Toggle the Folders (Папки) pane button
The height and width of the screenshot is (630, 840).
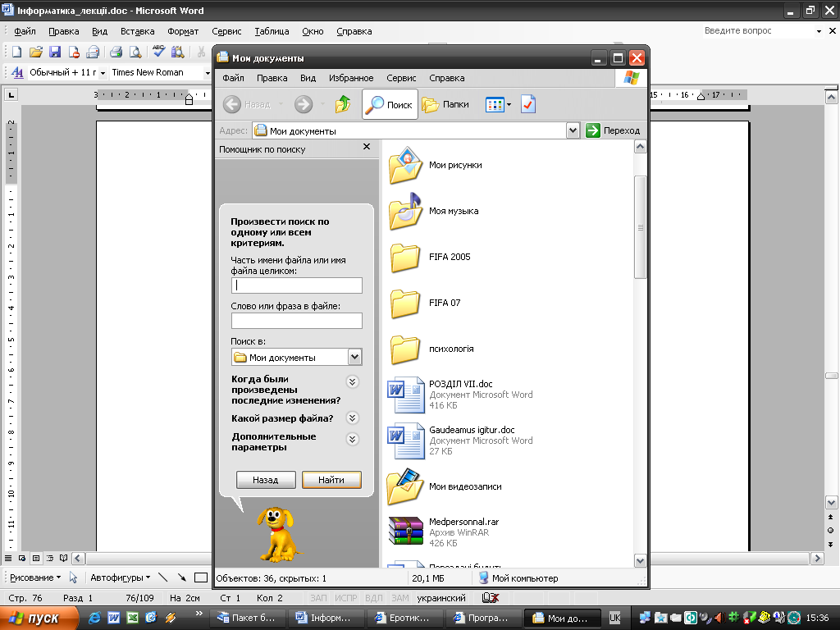(x=445, y=104)
